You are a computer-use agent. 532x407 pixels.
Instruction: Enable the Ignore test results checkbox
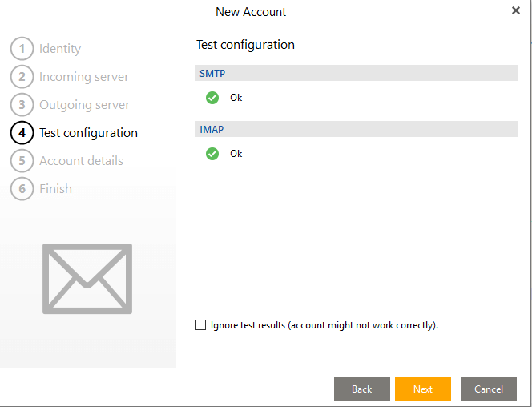[x=200, y=325]
